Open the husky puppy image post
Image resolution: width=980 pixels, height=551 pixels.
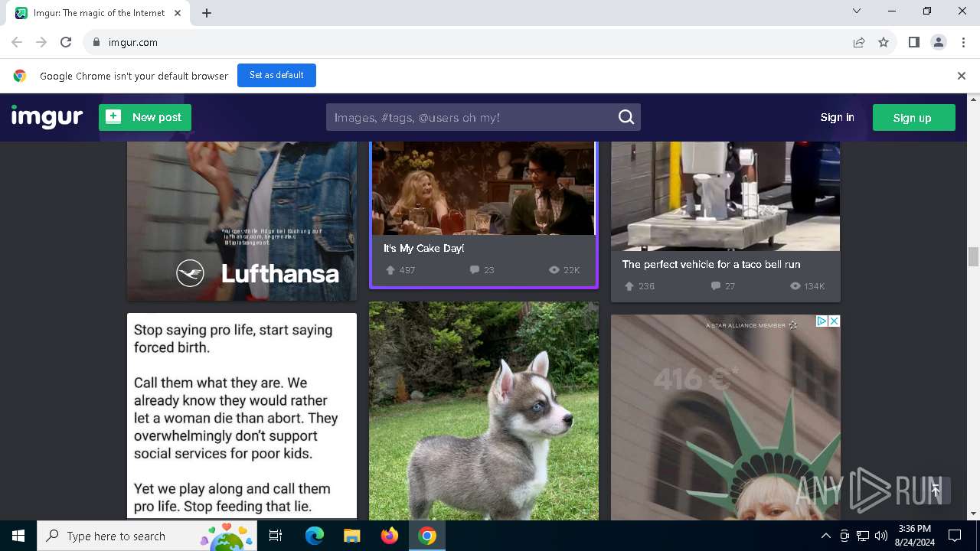(484, 411)
